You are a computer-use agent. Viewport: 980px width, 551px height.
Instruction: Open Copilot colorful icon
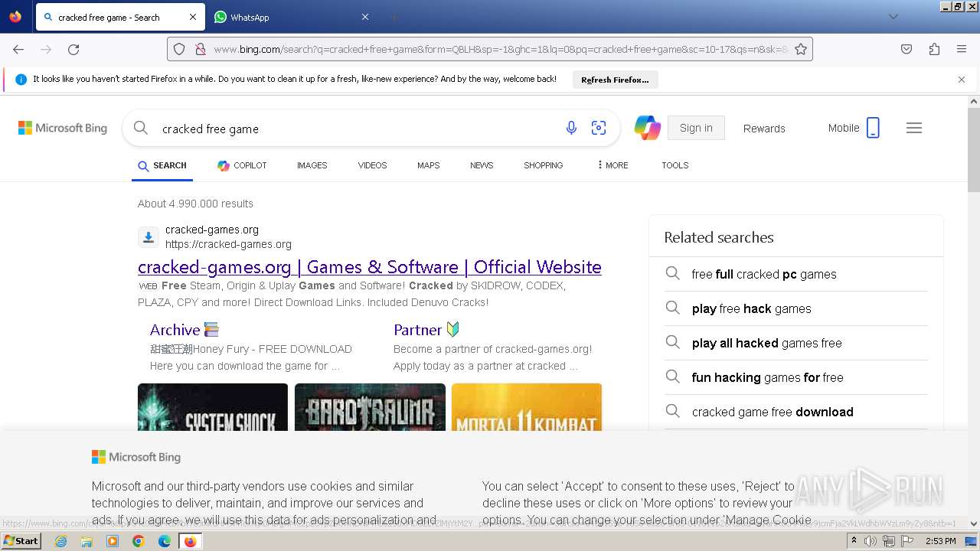click(648, 128)
